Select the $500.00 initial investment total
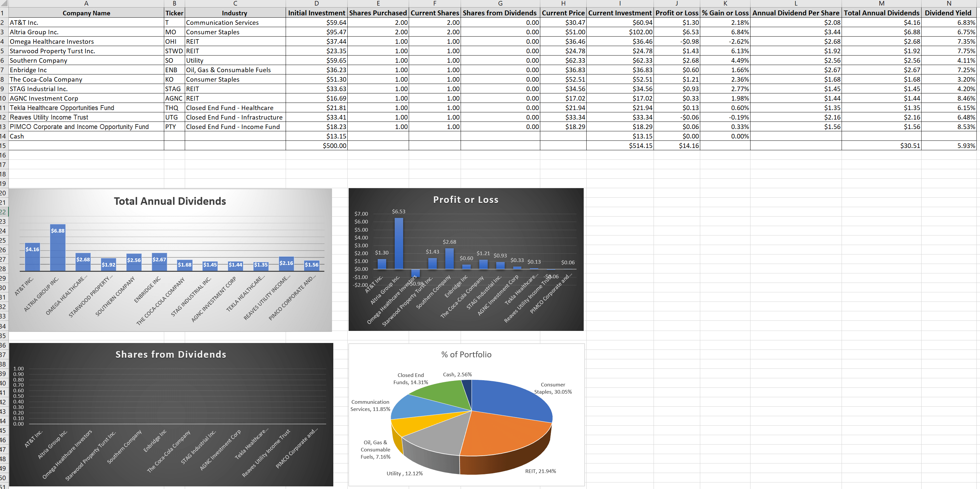 pyautogui.click(x=317, y=146)
